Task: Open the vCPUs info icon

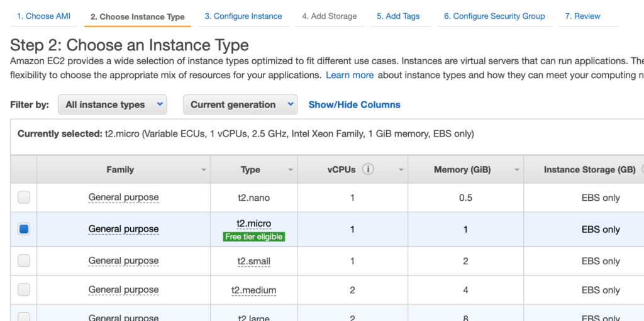Action: click(368, 169)
